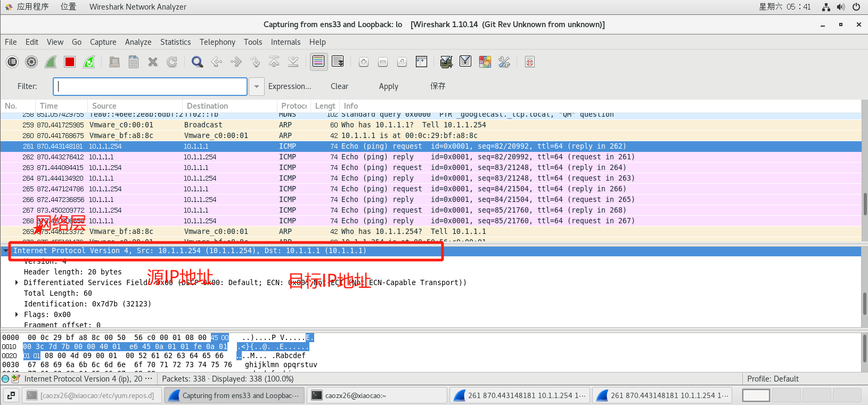The height and width of the screenshot is (405, 868).
Task: Select the Total Length: 60 field
Action: point(58,293)
